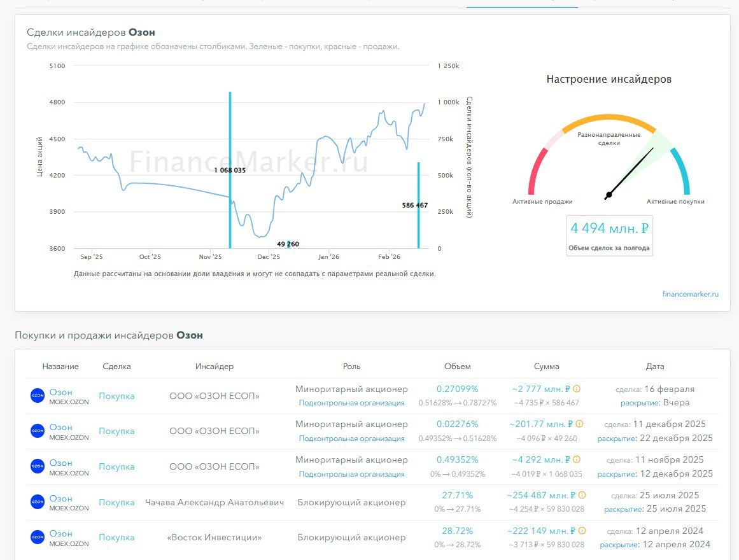Click Разнонаправленные сделки gauge label
This screenshot has width=739, height=560.
[609, 139]
